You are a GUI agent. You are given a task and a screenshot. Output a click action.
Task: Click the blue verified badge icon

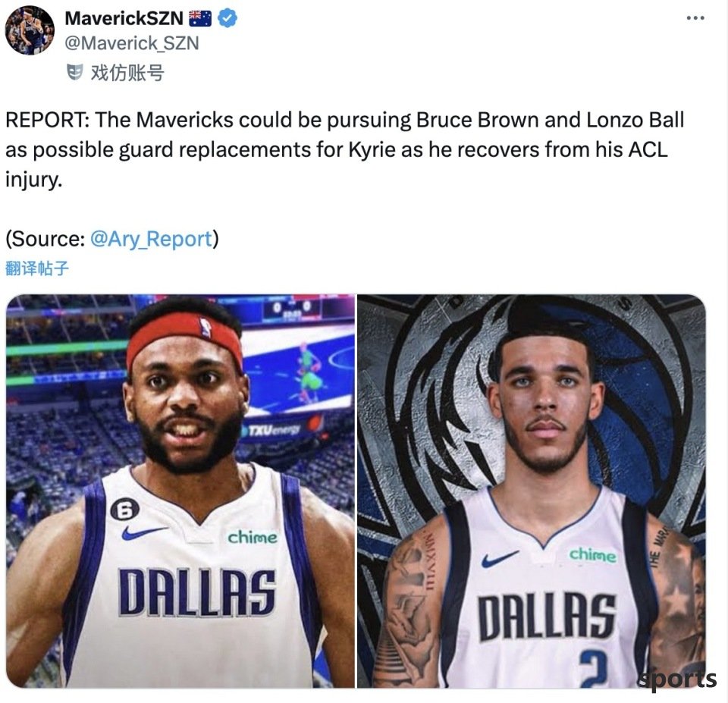(227, 18)
